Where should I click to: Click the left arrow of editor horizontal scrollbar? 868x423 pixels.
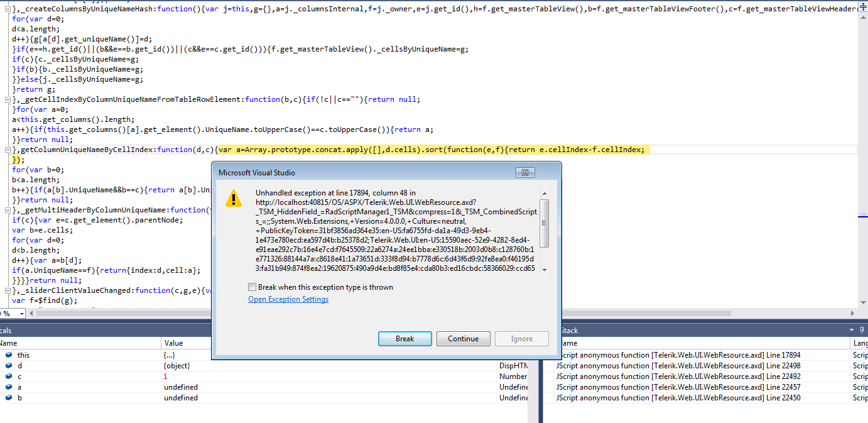31,313
